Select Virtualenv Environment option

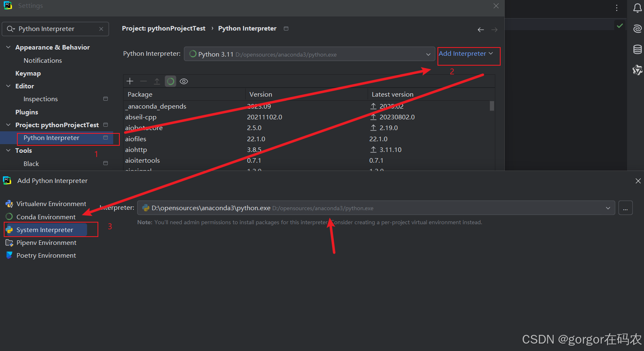(46, 204)
